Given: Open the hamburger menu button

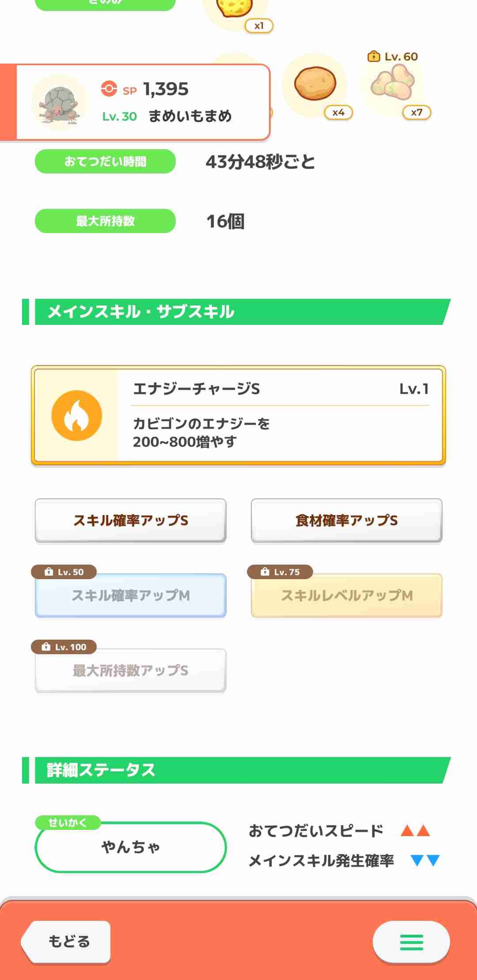Looking at the screenshot, I should pyautogui.click(x=411, y=942).
